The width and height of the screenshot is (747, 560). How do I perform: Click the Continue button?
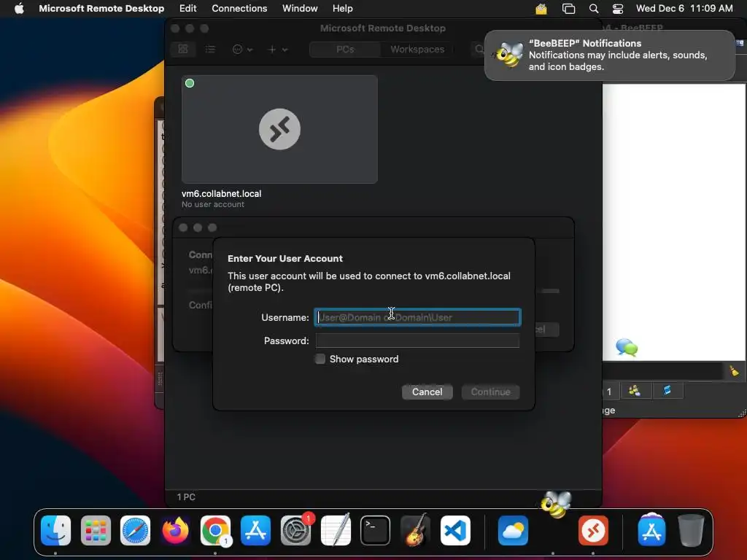490,392
